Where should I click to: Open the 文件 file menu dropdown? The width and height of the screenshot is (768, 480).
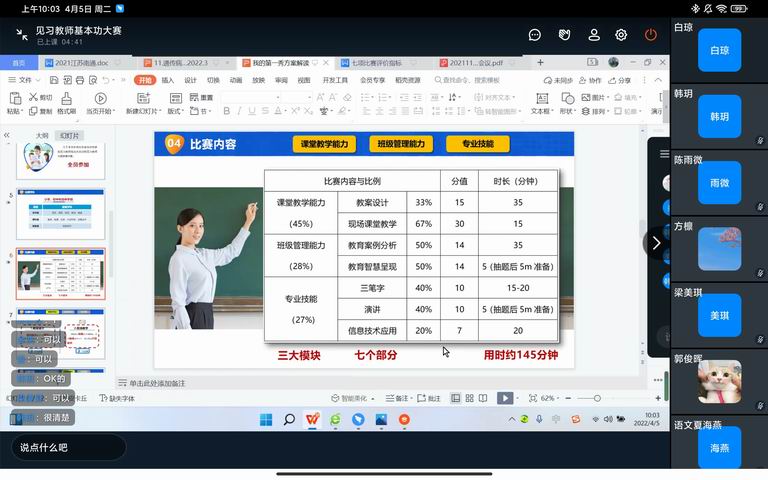coord(30,80)
